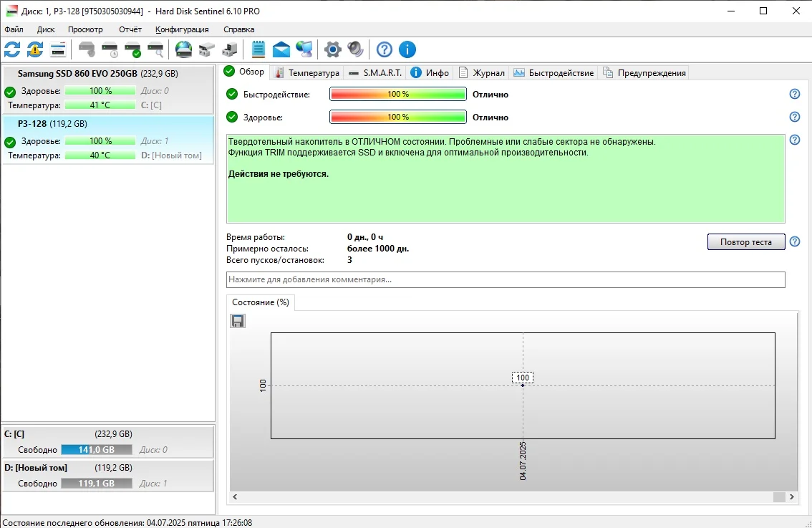Click the envelope send email icon
The width and height of the screenshot is (812, 528).
click(281, 49)
